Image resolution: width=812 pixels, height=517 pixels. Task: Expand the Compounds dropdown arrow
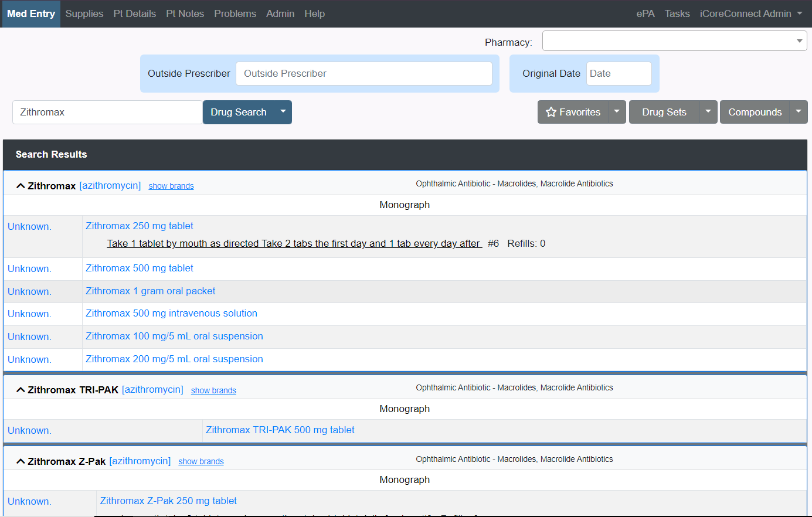pyautogui.click(x=799, y=112)
